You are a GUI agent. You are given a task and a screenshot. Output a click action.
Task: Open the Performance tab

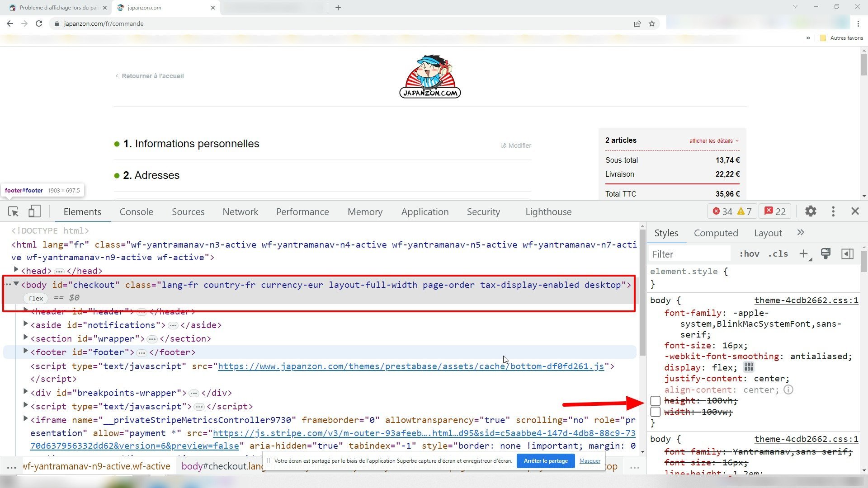(302, 211)
